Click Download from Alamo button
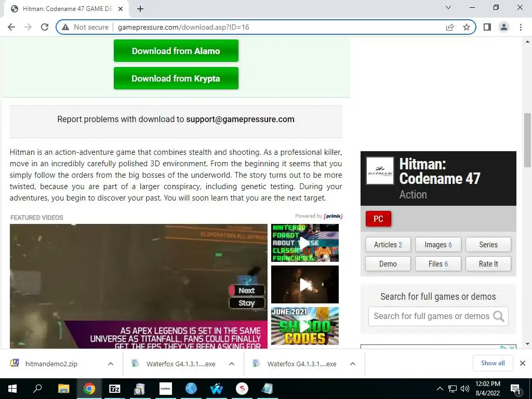The width and height of the screenshot is (532, 399). click(x=176, y=51)
